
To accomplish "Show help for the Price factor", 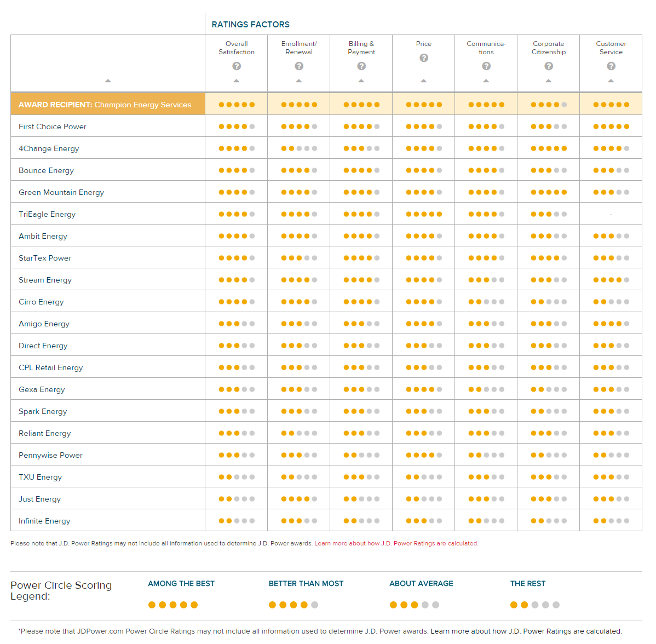I will 424,58.
